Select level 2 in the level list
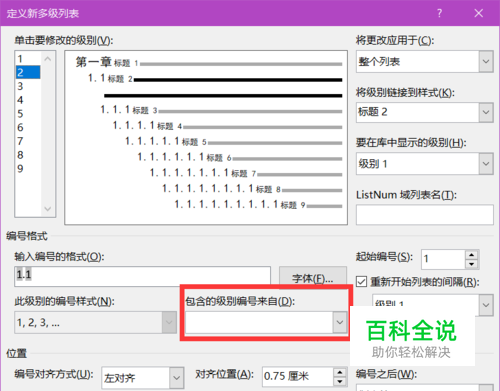Image resolution: width=500 pixels, height=391 pixels. point(28,72)
